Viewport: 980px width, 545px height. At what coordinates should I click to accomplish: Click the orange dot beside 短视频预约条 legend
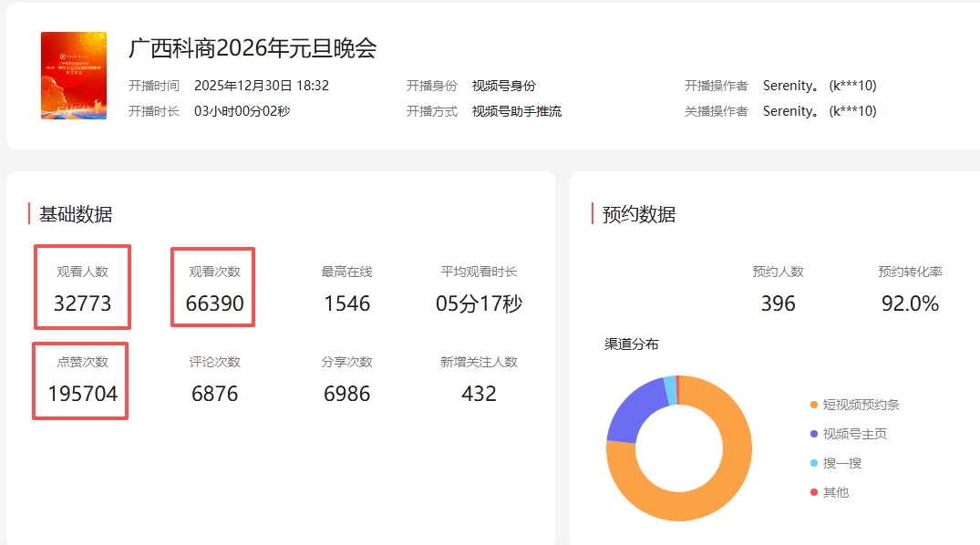click(x=814, y=405)
